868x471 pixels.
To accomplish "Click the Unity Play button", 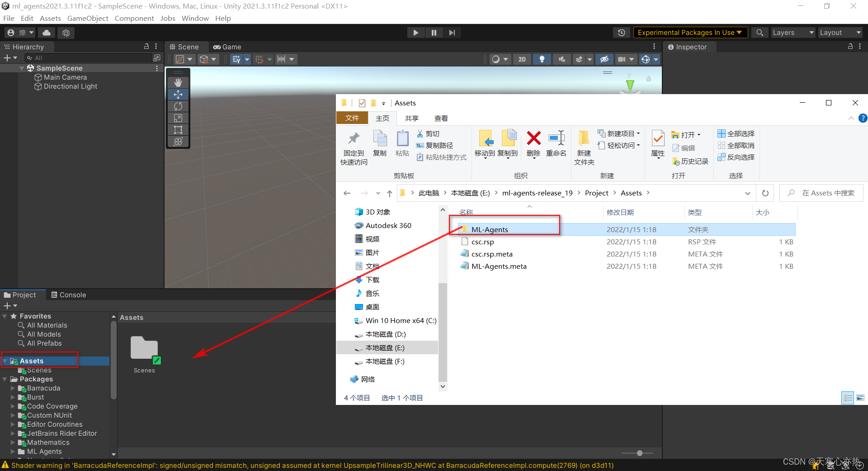I will click(415, 33).
